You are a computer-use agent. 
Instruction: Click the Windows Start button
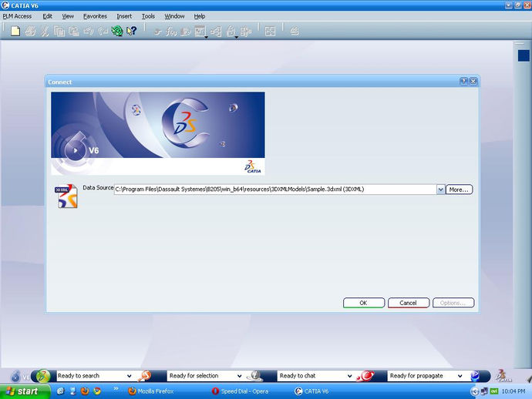[25, 391]
